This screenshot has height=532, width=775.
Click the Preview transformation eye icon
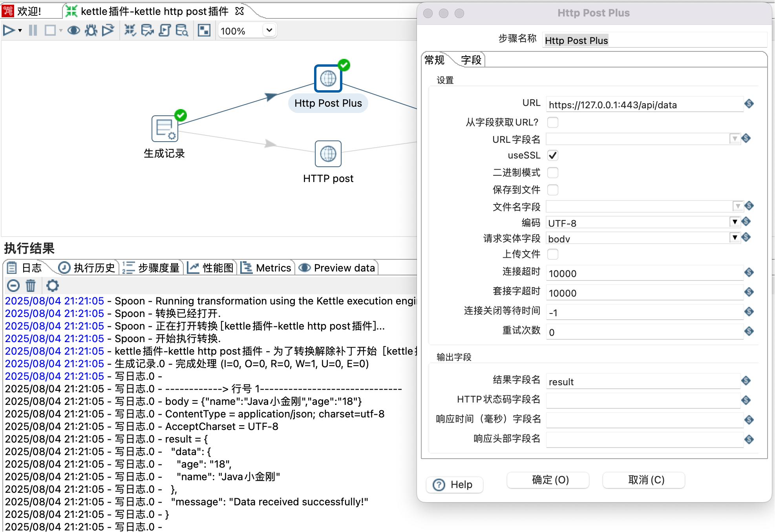coord(73,30)
